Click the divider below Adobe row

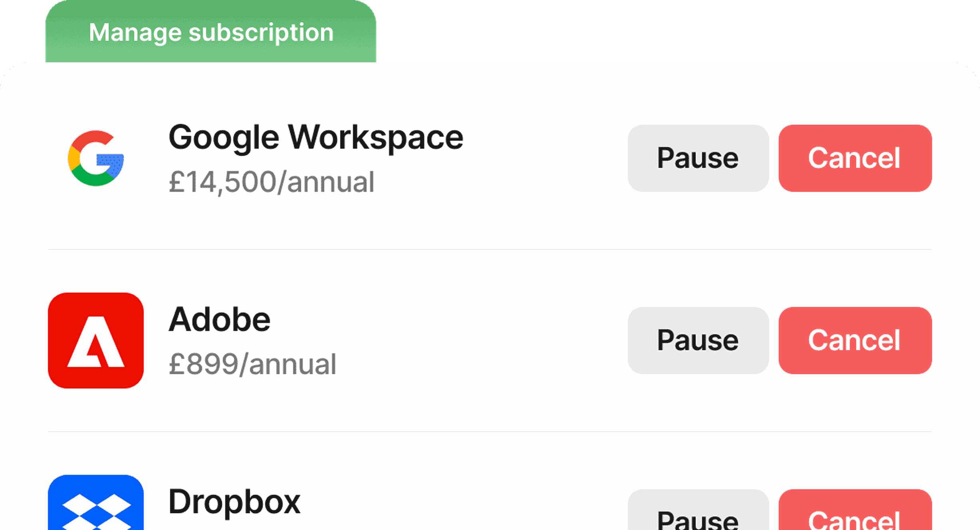[x=490, y=432]
